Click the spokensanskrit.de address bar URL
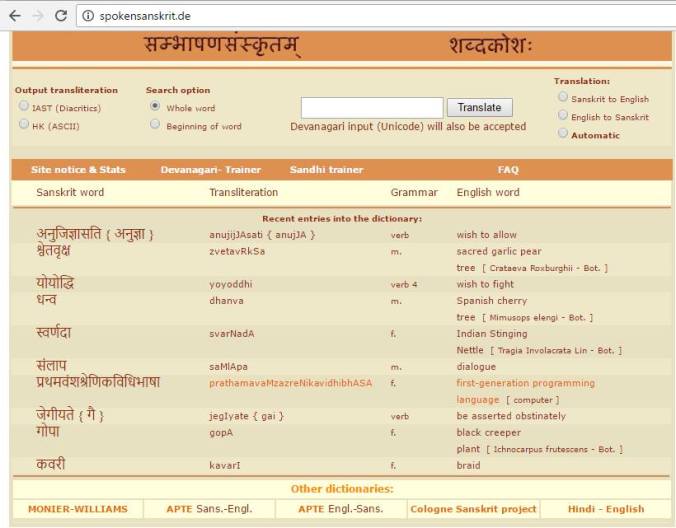 pos(144,16)
